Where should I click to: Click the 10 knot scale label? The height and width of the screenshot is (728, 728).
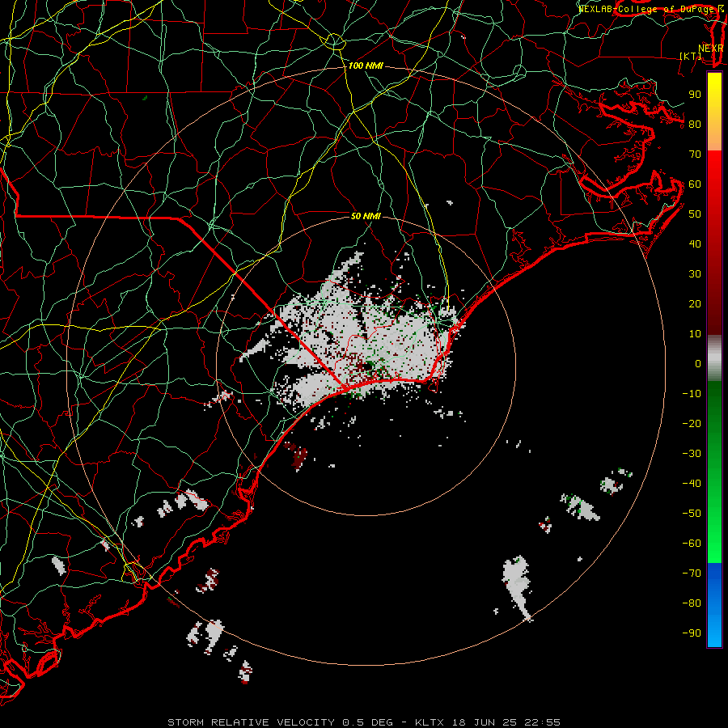tap(695, 334)
